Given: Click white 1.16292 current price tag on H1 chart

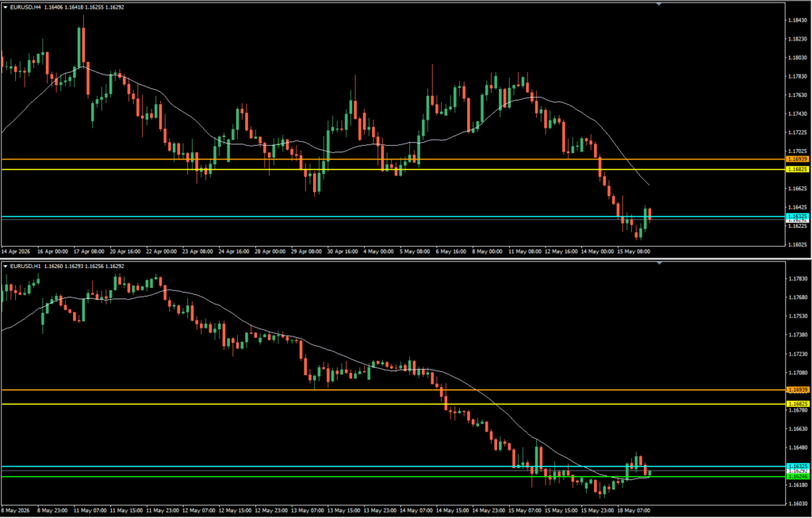Looking at the screenshot, I should 797,471.
